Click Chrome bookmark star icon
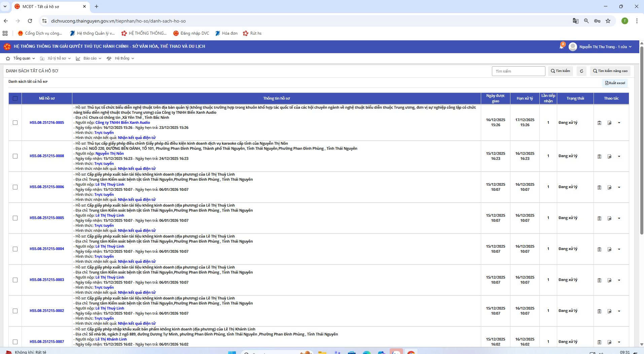Viewport: 644px width, 354px height. click(x=608, y=21)
